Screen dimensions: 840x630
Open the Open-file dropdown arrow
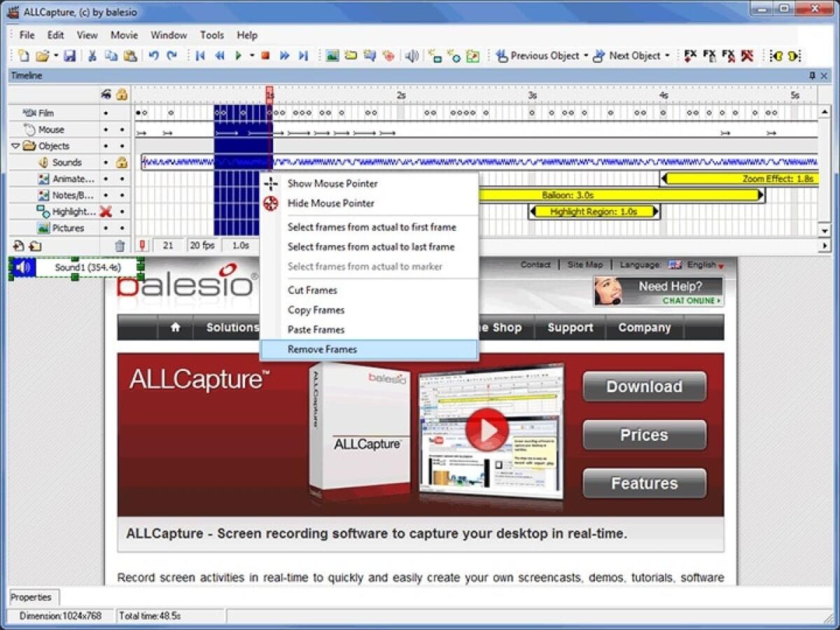point(56,55)
